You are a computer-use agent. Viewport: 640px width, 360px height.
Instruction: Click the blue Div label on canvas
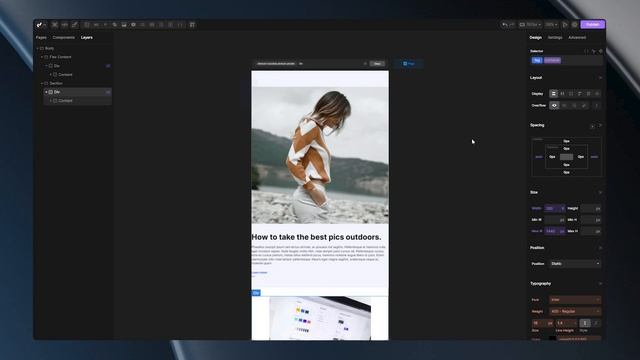click(x=256, y=293)
